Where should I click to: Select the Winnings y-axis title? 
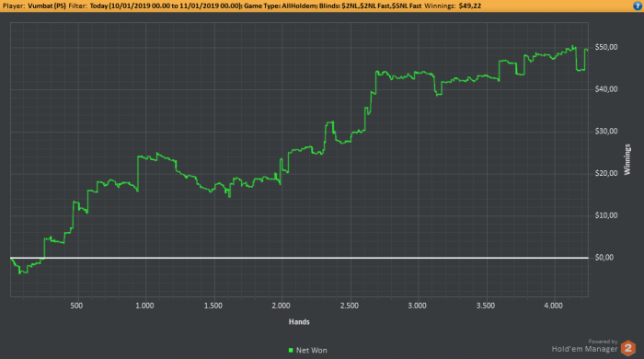[x=627, y=159]
